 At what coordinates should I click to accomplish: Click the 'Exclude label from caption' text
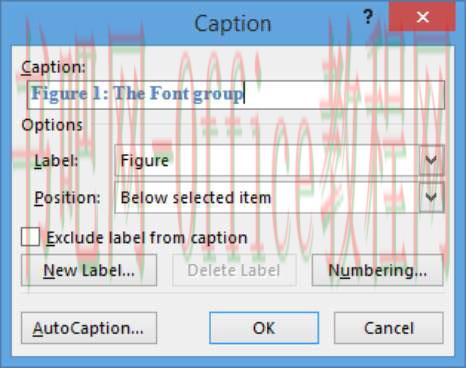[147, 238]
